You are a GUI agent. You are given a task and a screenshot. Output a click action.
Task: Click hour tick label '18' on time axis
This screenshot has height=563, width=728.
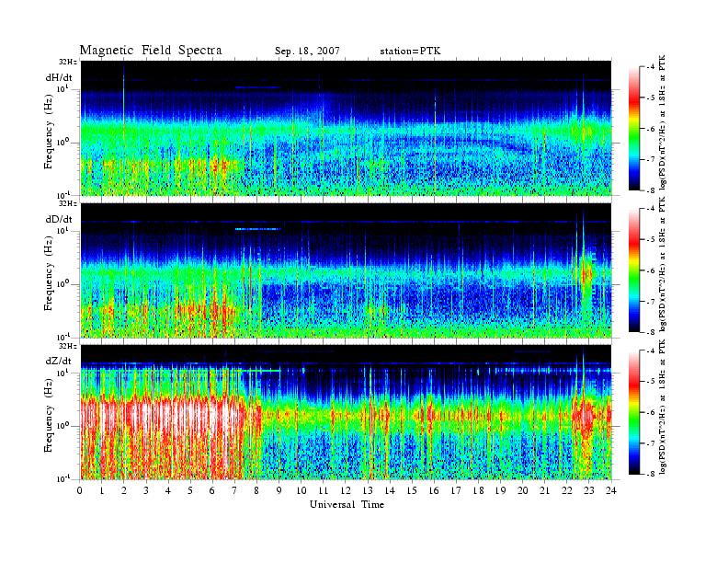(x=478, y=490)
